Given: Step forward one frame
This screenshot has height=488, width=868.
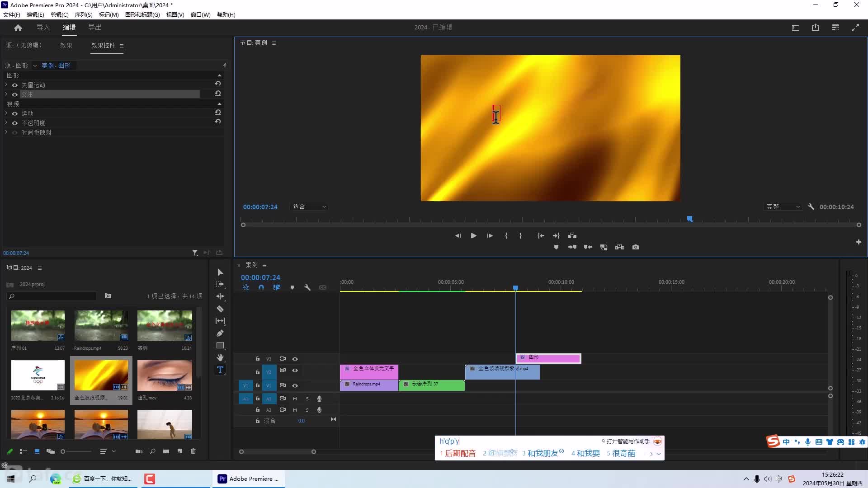Looking at the screenshot, I should coord(490,235).
